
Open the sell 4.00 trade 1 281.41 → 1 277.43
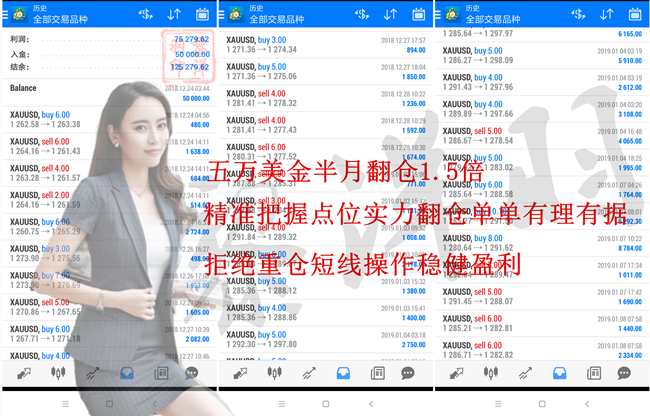326,125
